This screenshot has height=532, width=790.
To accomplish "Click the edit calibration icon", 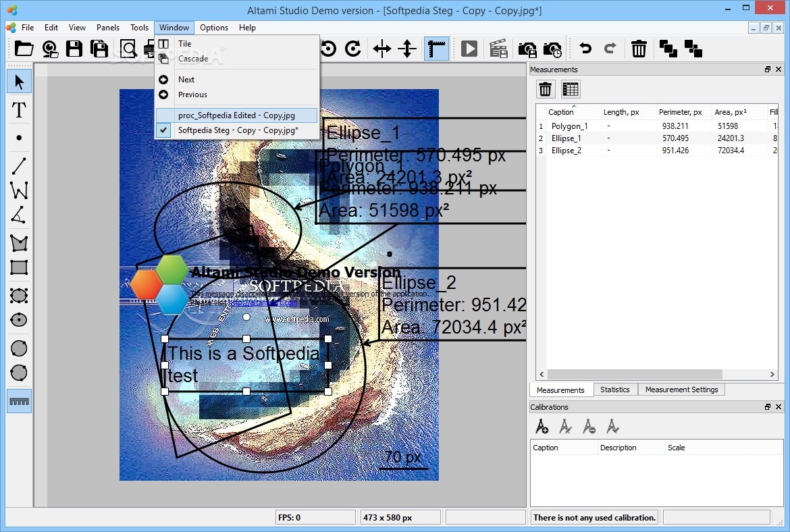I will pyautogui.click(x=565, y=427).
